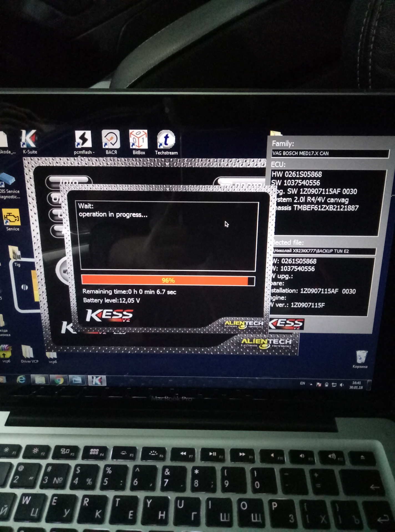Screen dimensions: 395x532
Task: Open the Корзина recycle bin
Action: pyautogui.click(x=360, y=359)
